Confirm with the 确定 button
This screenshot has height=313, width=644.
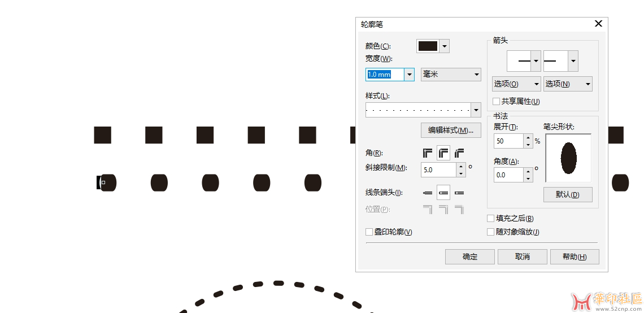click(x=470, y=257)
